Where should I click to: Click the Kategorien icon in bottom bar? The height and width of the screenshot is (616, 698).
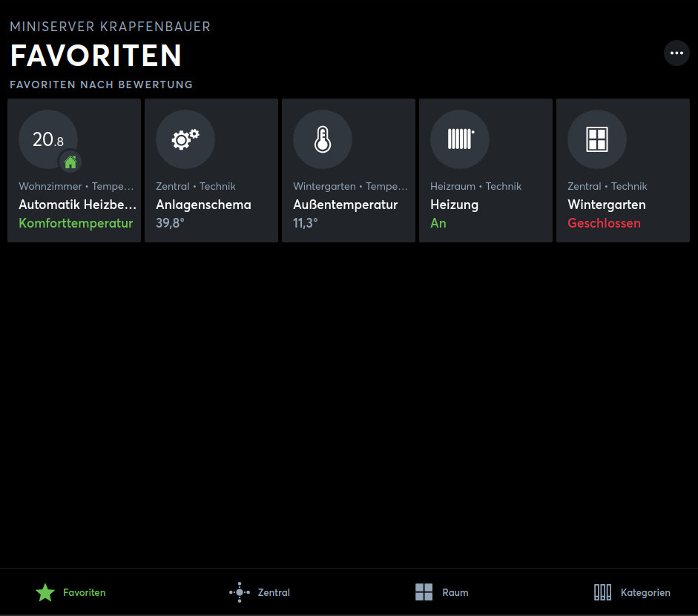pyautogui.click(x=602, y=592)
